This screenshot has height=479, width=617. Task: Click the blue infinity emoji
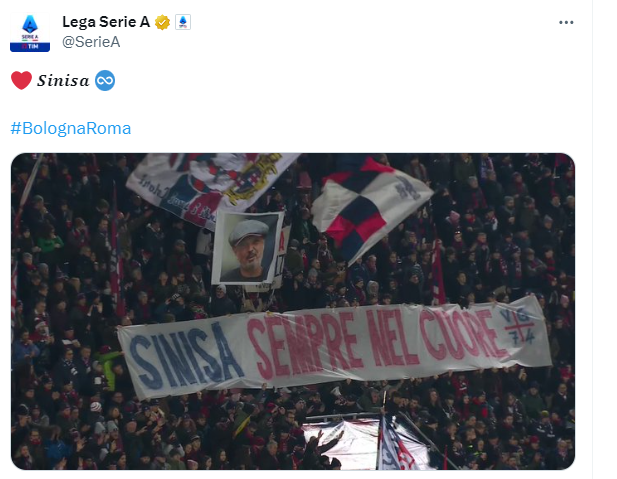(105, 81)
